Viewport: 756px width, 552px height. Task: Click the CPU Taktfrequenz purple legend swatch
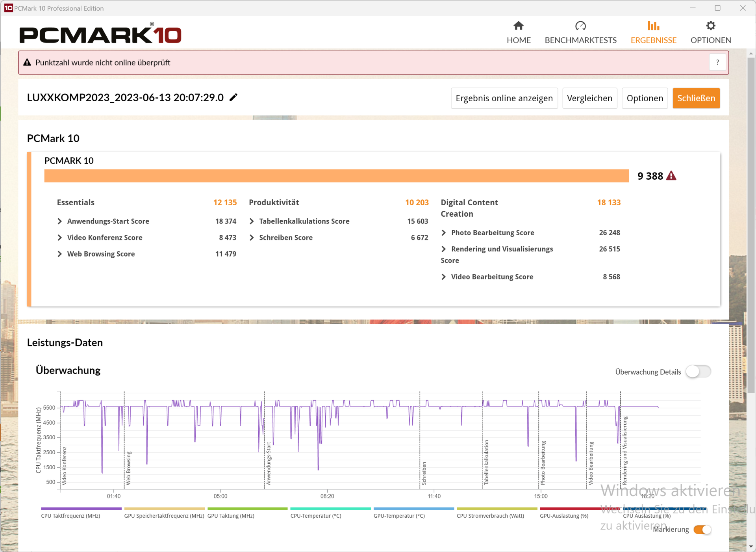(81, 509)
